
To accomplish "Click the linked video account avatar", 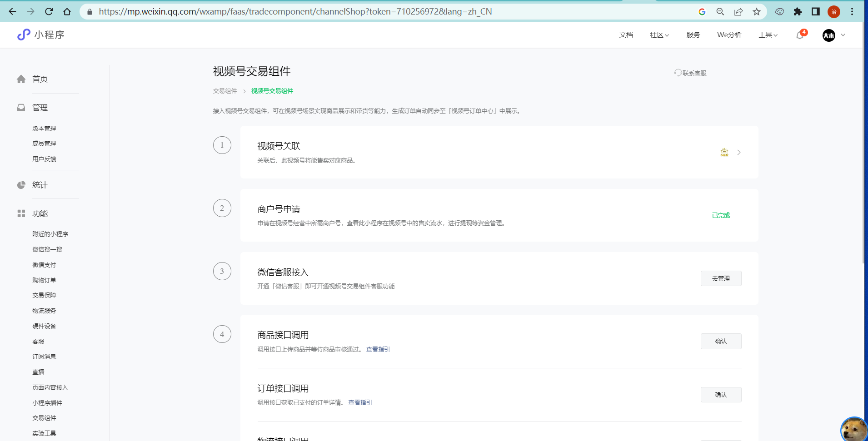I will coord(724,152).
